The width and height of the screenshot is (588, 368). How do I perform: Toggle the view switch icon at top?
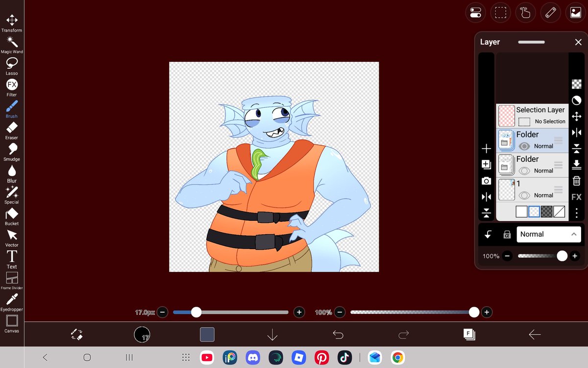(475, 13)
